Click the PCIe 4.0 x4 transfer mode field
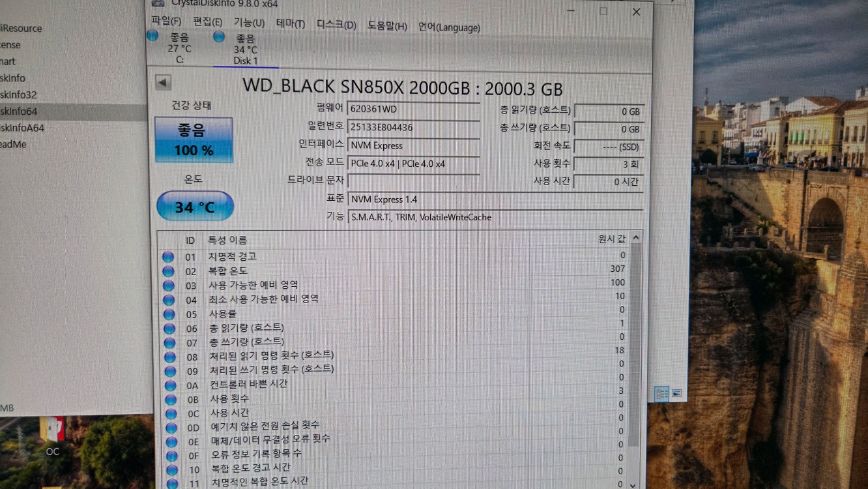The height and width of the screenshot is (489, 868). pos(414,164)
